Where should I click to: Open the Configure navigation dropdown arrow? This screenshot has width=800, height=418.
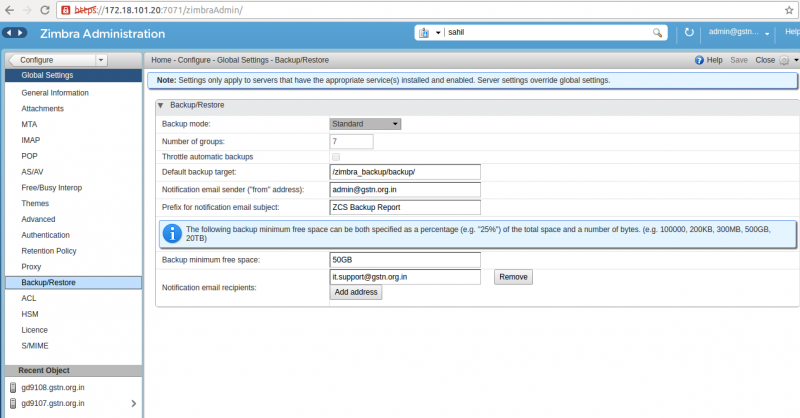pyautogui.click(x=101, y=60)
